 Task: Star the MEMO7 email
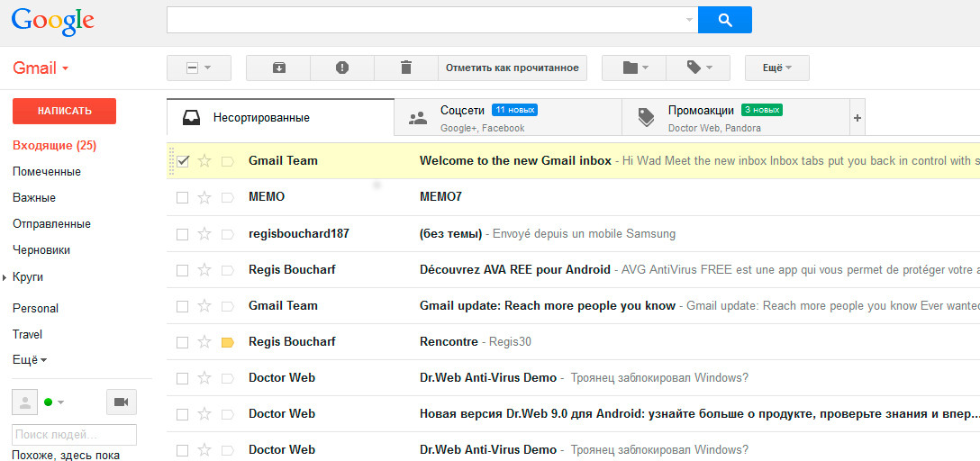(x=204, y=197)
